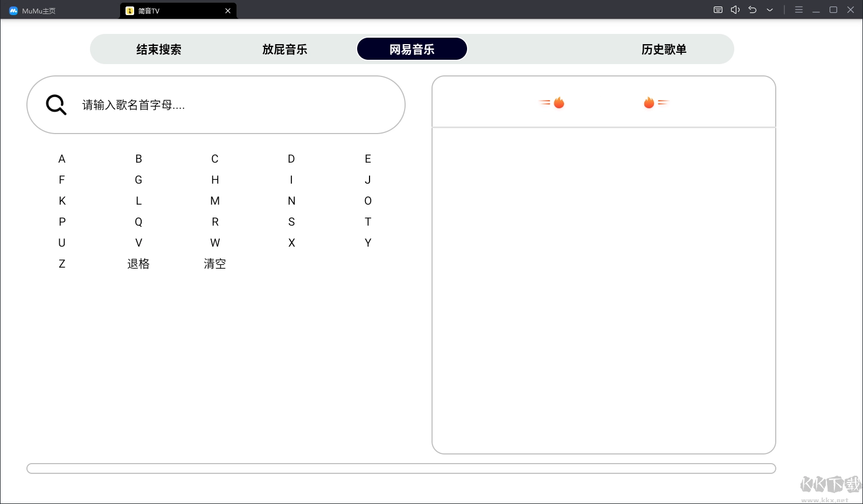
Task: Click letter V key
Action: pyautogui.click(x=138, y=243)
